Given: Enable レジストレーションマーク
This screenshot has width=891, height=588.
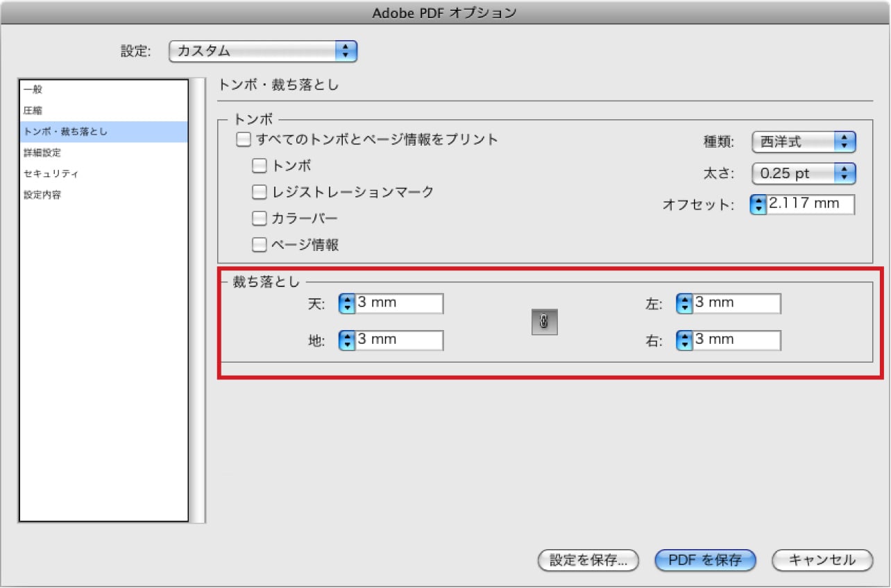Looking at the screenshot, I should pos(259,191).
